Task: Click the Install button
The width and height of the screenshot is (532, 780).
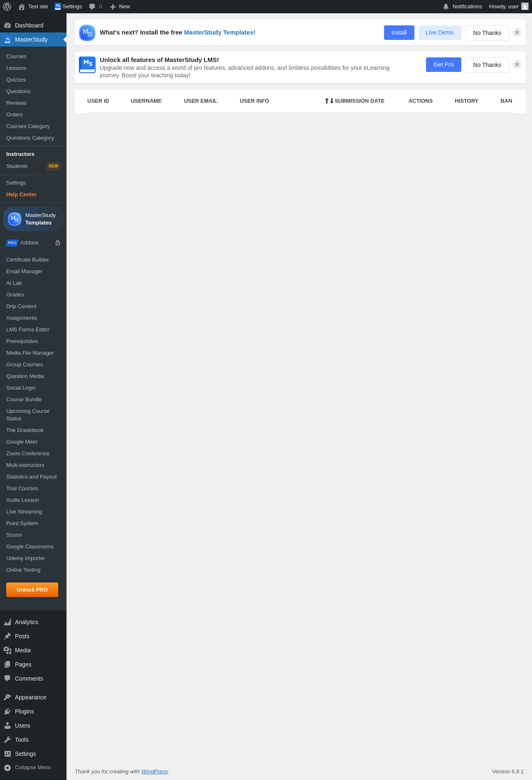Action: pos(399,32)
